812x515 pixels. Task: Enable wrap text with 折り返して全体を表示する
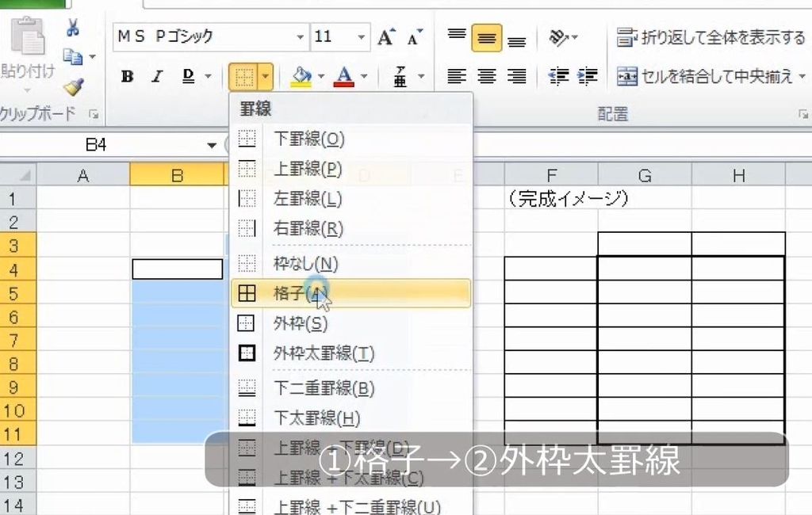coord(706,36)
